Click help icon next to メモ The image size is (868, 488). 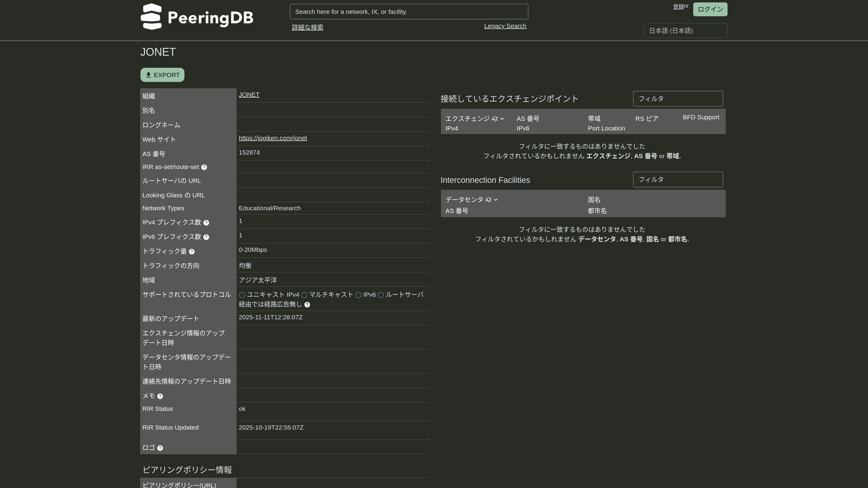[160, 396]
